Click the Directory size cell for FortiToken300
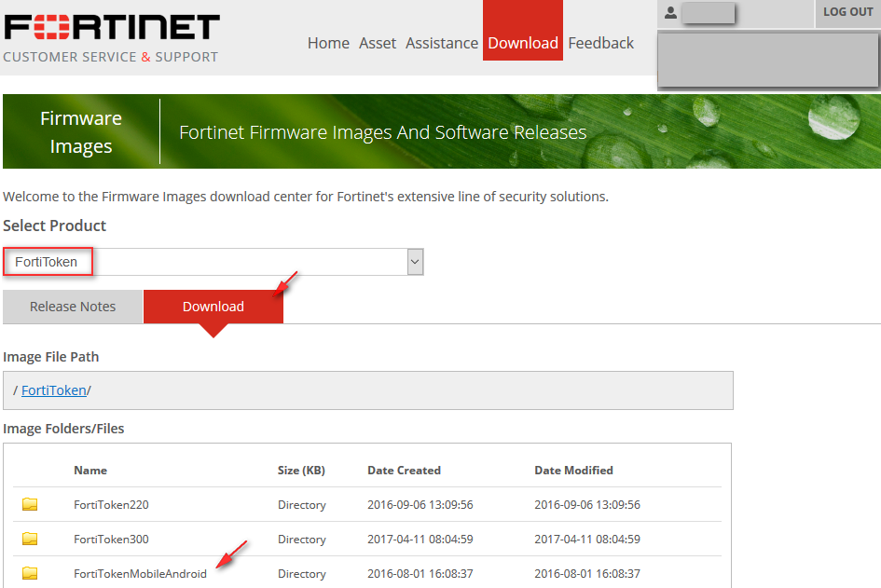 302,540
